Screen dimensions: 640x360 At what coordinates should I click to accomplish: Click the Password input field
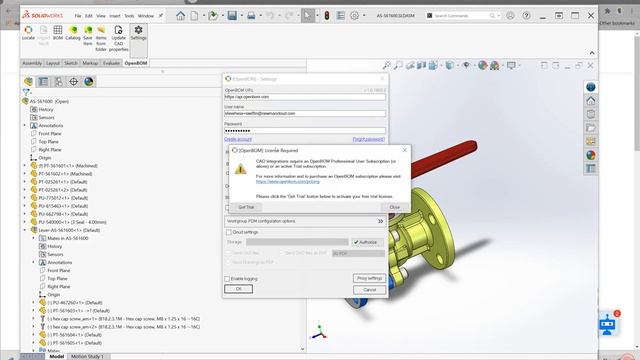coord(304,131)
